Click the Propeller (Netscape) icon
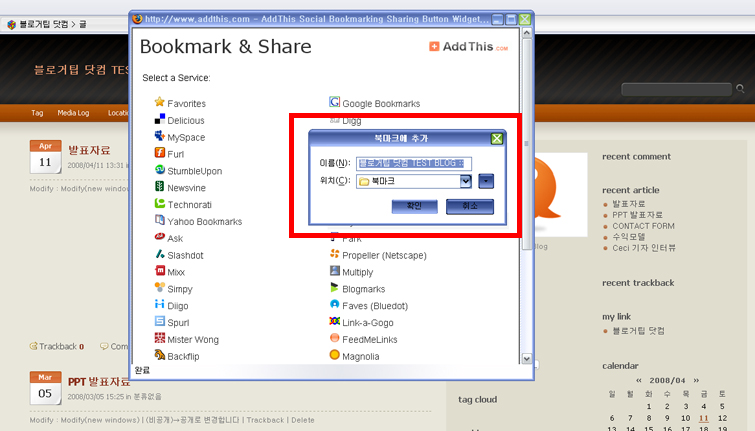This screenshot has height=431, width=755. (334, 254)
